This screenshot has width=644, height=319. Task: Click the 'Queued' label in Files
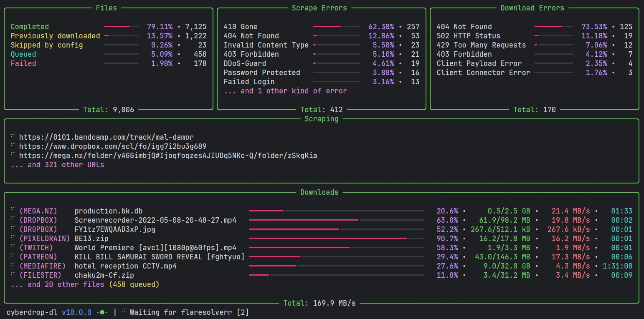(23, 54)
